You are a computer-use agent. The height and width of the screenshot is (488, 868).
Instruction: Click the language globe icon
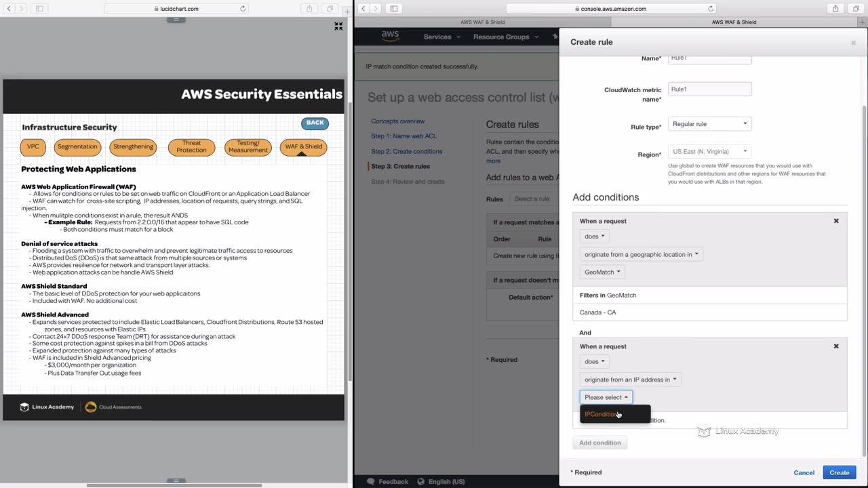tap(420, 481)
